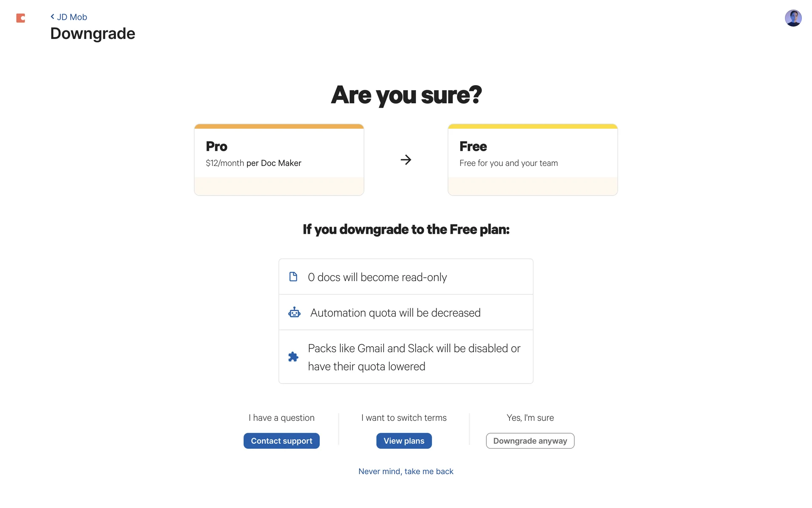The height and width of the screenshot is (508, 812).
Task: Click the puzzle piece Packs icon
Action: tap(293, 357)
